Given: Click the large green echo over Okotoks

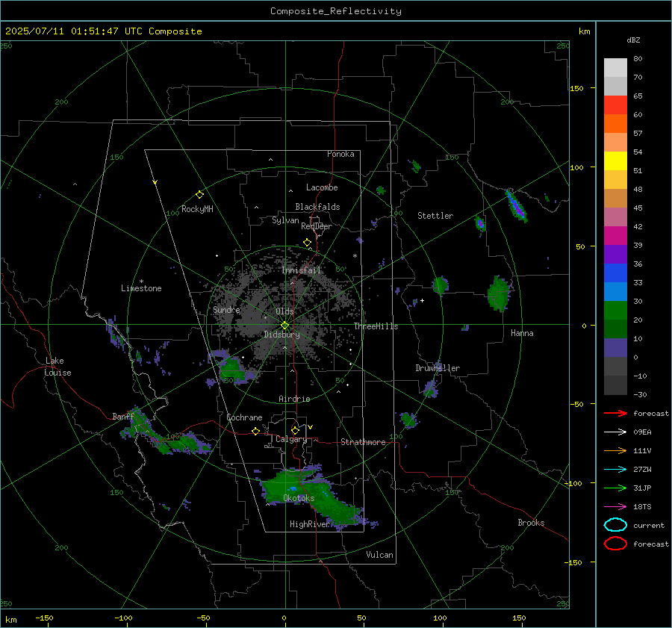Looking at the screenshot, I should [x=313, y=497].
